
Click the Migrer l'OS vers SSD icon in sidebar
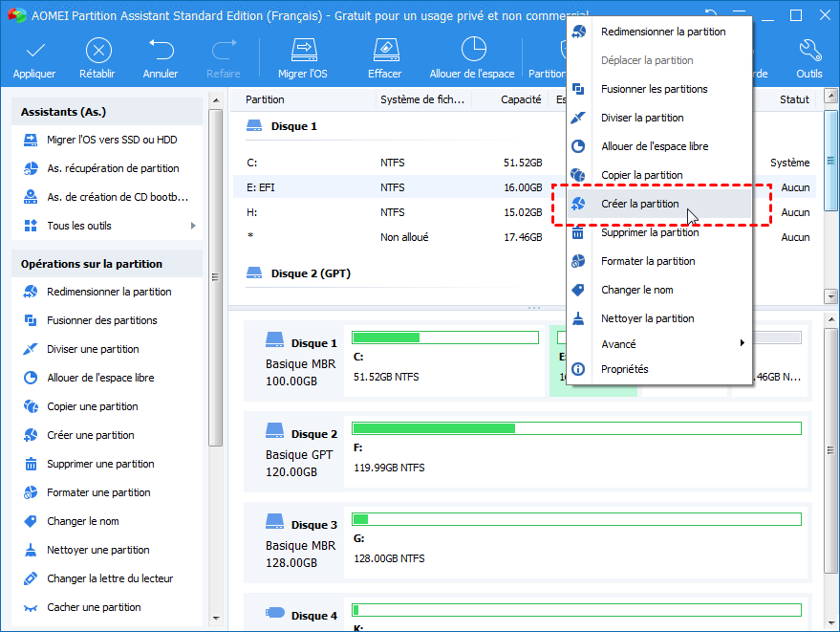click(x=31, y=140)
